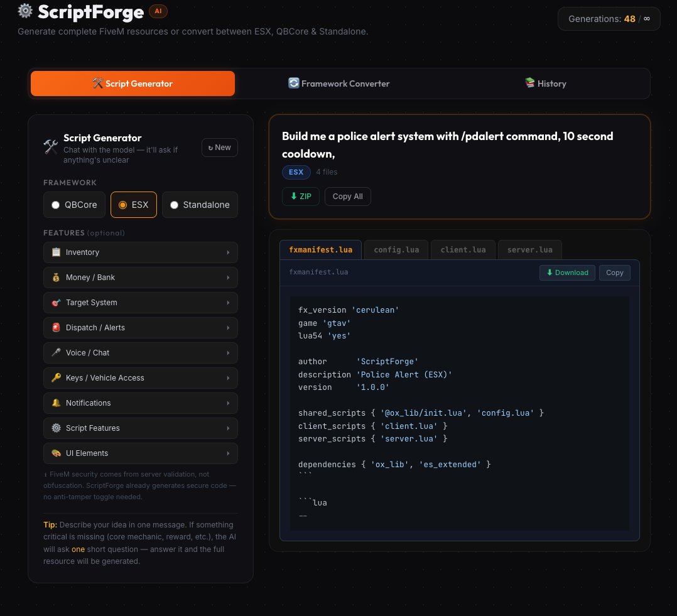The width and height of the screenshot is (677, 616).
Task: Click the UI Elements palette icon
Action: 56,453
